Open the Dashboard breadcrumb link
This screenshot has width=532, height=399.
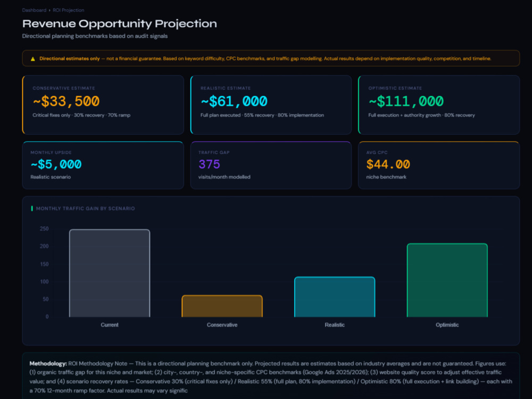click(34, 10)
